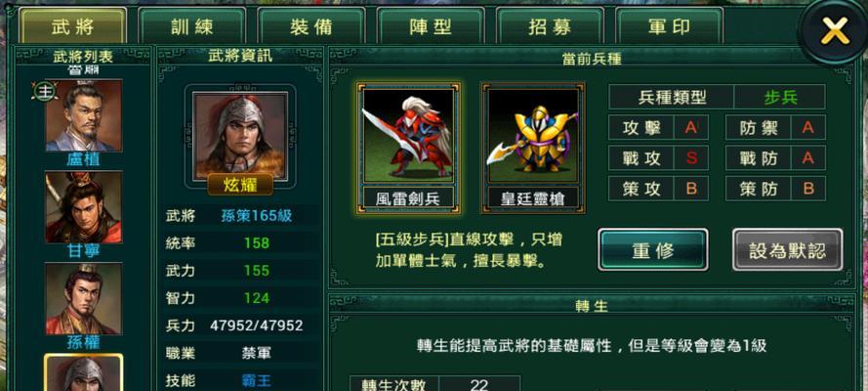The image size is (868, 391).
Task: Choose general 盧植 portrait in list
Action: 84,115
